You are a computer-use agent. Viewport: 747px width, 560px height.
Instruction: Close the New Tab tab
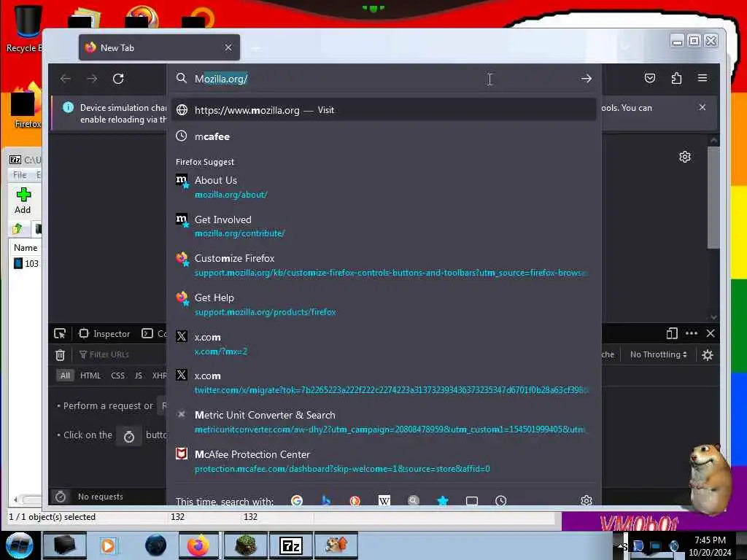pyautogui.click(x=228, y=47)
